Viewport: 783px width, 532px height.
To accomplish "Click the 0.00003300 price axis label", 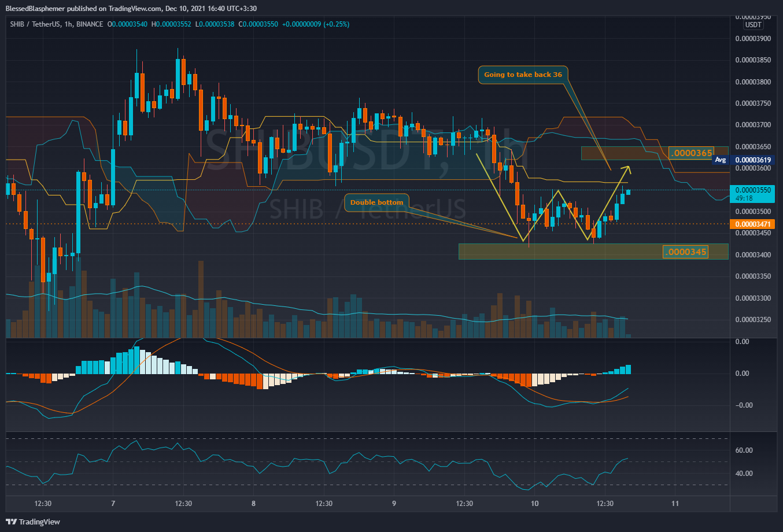I will (752, 298).
